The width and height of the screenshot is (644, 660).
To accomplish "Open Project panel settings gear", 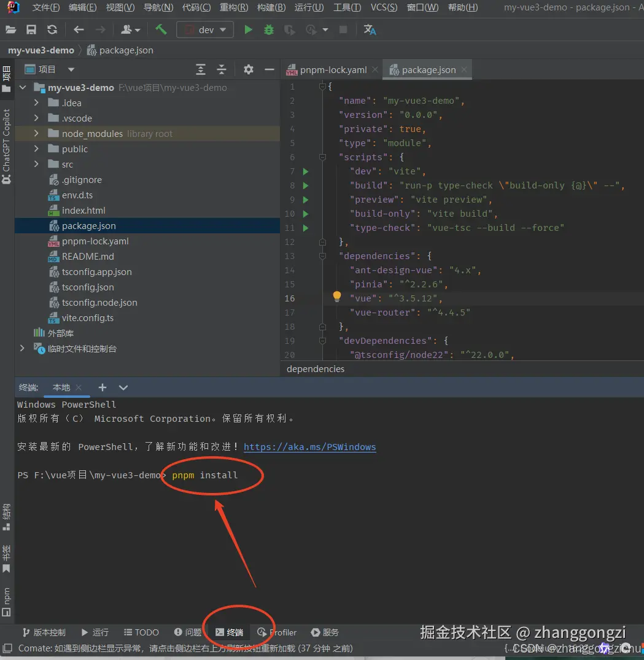I will (x=248, y=69).
